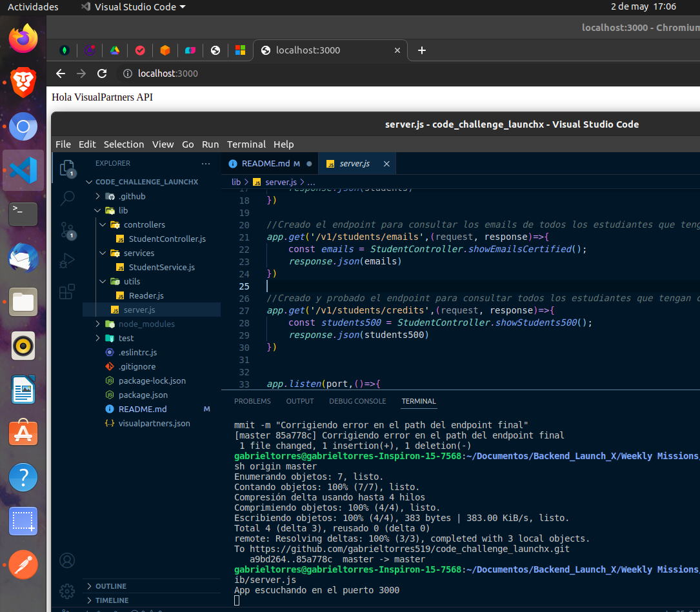Close the server.js editor tab
The height and width of the screenshot is (612, 700).
[386, 164]
